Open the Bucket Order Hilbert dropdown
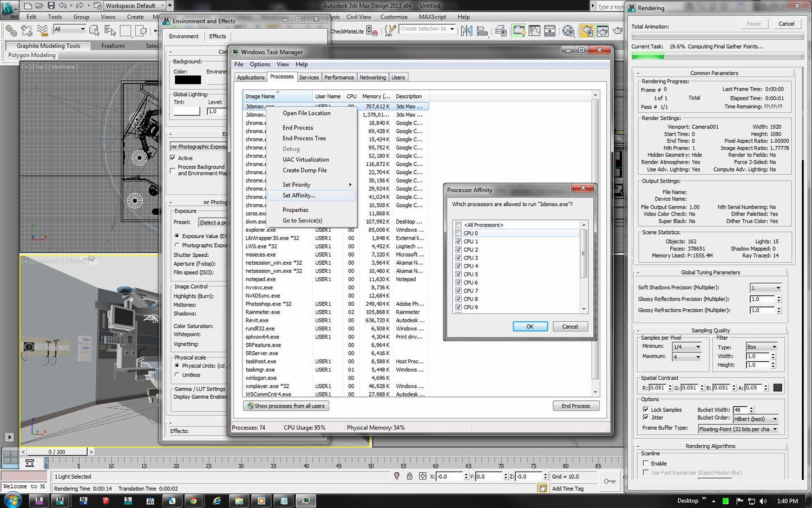 click(x=756, y=419)
